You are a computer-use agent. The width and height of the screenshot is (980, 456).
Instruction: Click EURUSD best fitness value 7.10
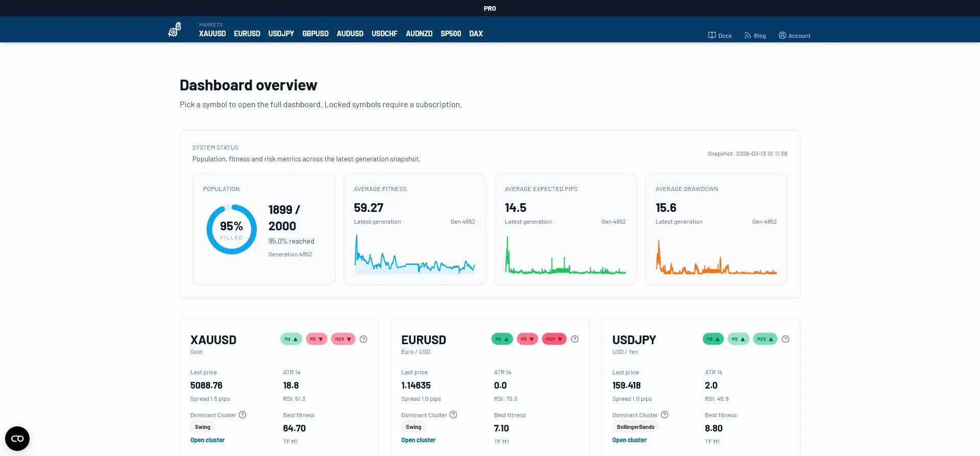tap(501, 428)
